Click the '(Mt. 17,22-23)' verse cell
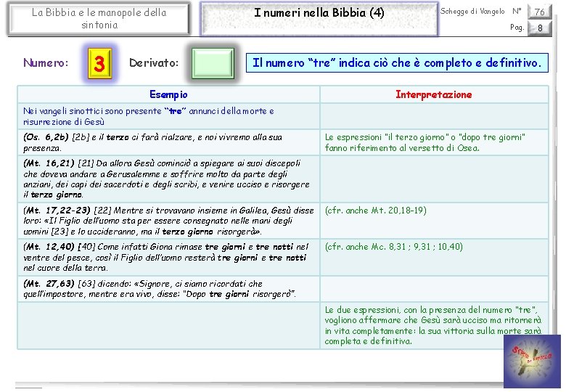Viewport: 566px width, 392px height. pyautogui.click(x=168, y=221)
